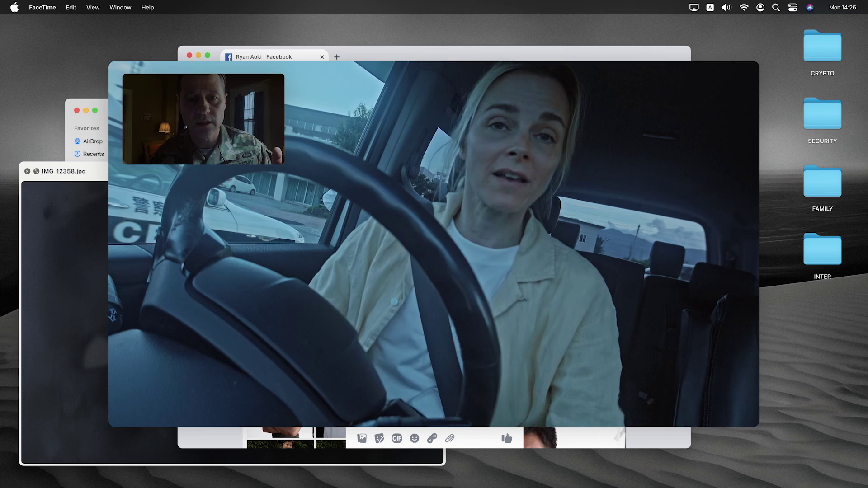Send a thumbs-up like
This screenshot has width=868, height=488.
coord(506,438)
